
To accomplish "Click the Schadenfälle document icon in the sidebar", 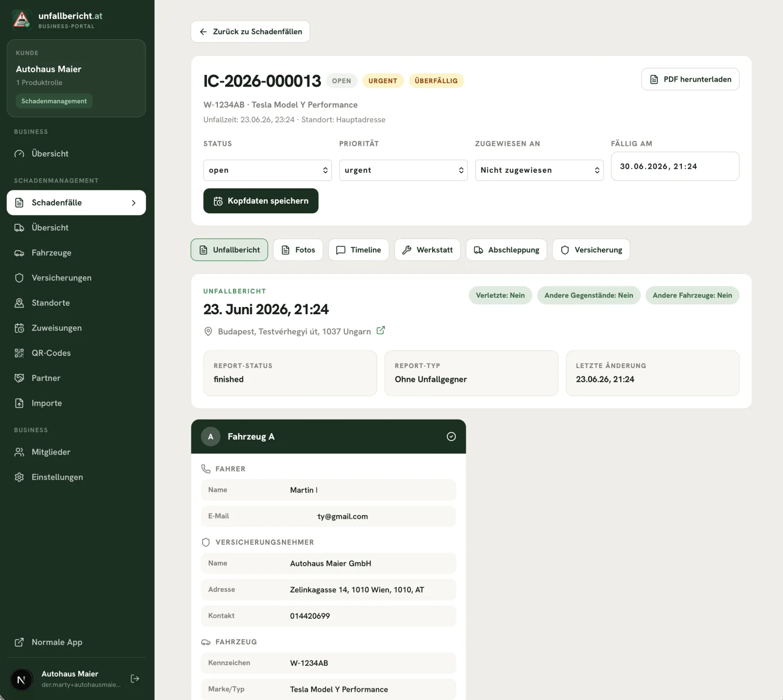I will [x=19, y=203].
